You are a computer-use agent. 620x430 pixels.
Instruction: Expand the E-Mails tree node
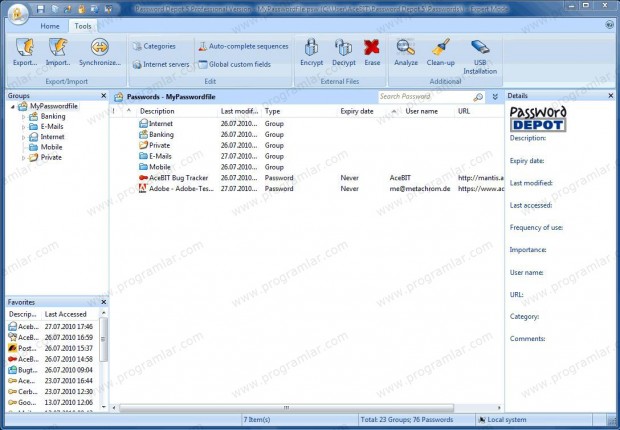click(23, 127)
